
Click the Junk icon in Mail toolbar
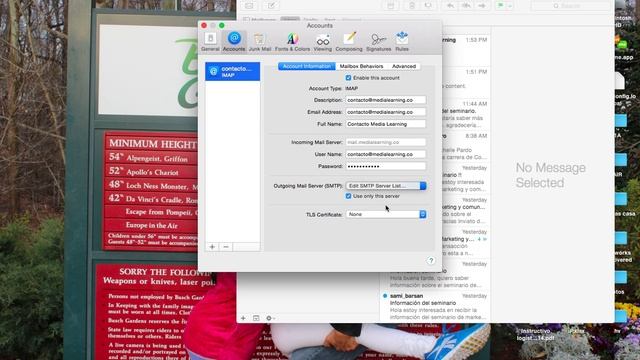click(x=428, y=6)
